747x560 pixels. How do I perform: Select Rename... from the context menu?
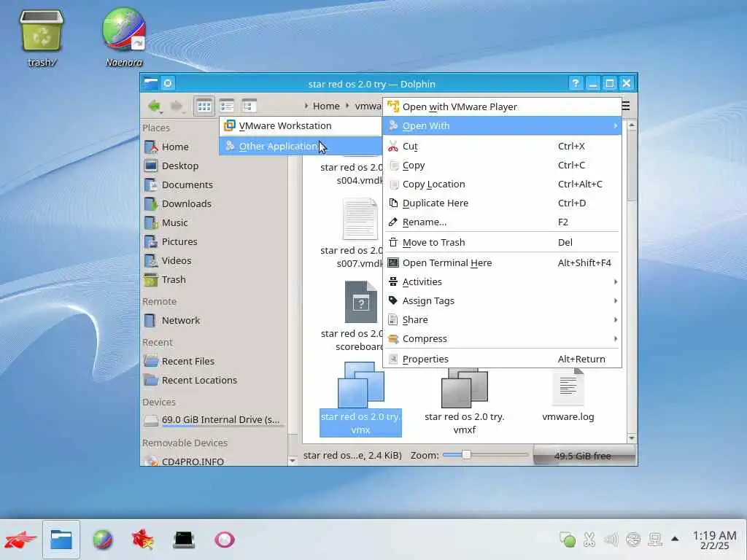(502, 222)
